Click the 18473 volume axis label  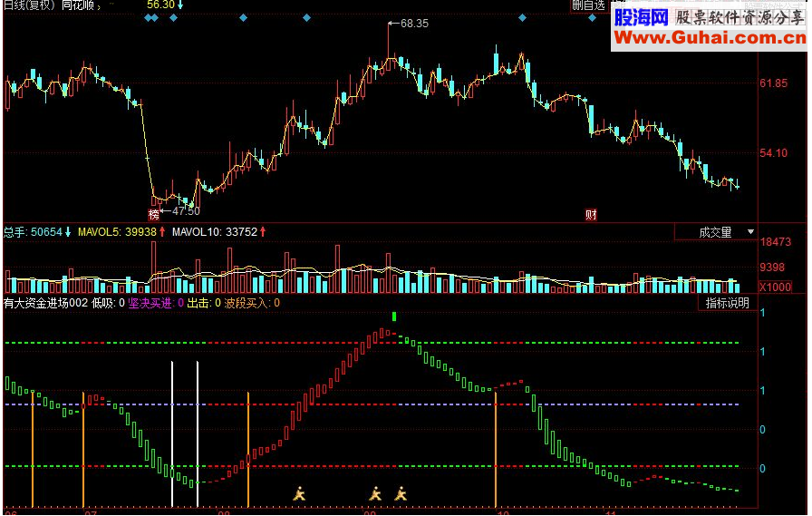775,242
